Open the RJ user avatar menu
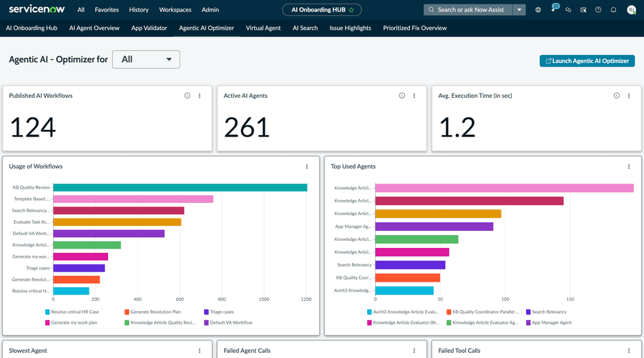The image size is (644, 358). click(x=631, y=10)
